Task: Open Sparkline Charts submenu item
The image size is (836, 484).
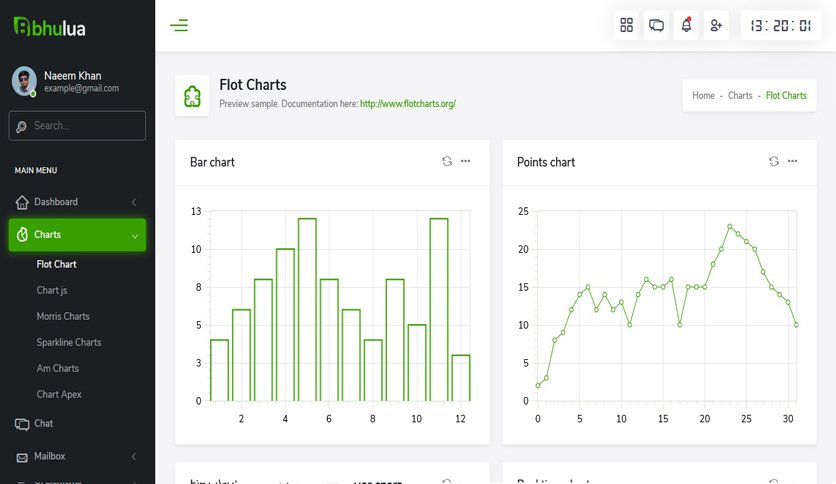Action: tap(69, 342)
